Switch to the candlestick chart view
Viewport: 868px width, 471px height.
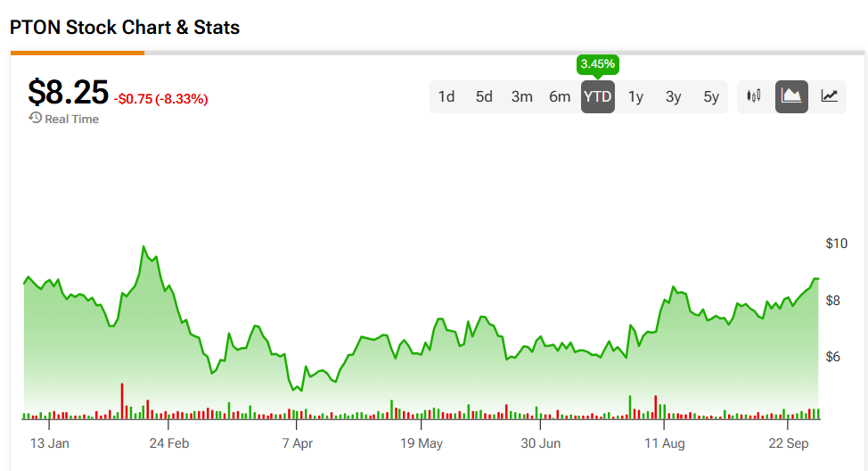755,96
